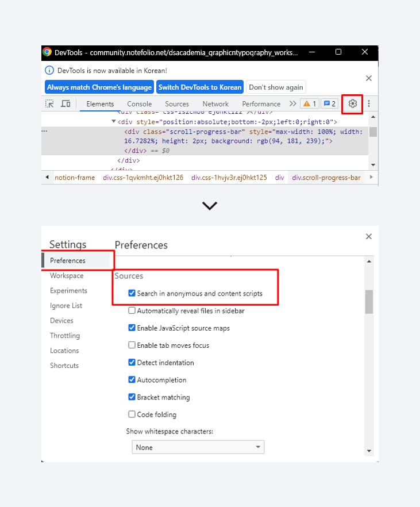The image size is (420, 507).
Task: Open DevTools settings gear icon
Action: 352,103
